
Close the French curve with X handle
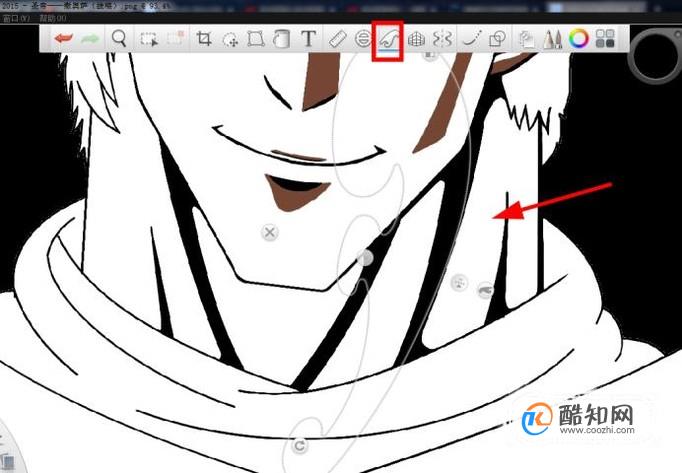click(270, 232)
